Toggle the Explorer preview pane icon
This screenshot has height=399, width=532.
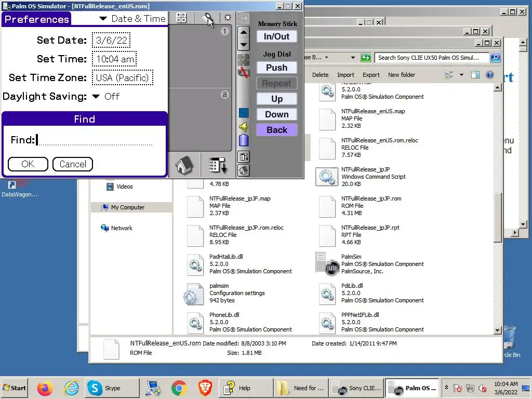(475, 75)
